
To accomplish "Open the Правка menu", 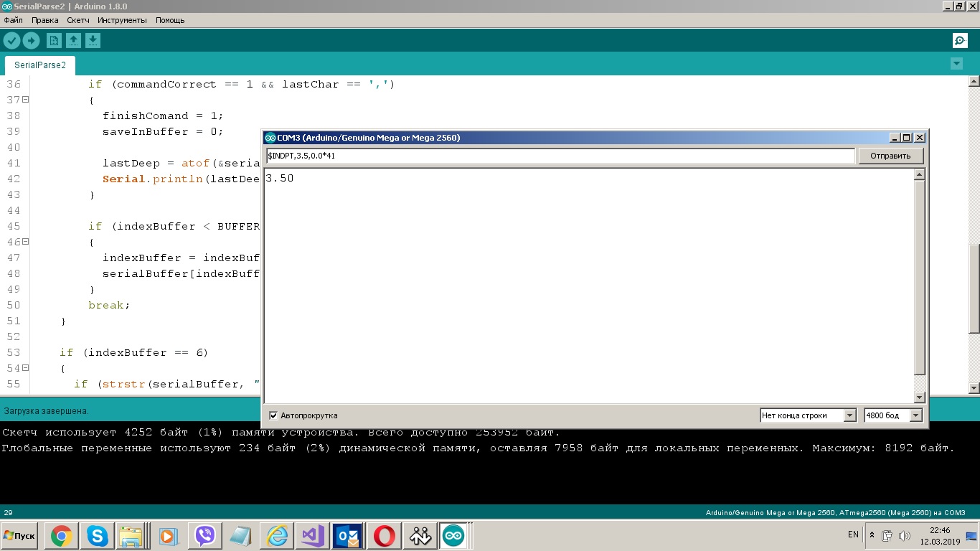I will tap(44, 20).
